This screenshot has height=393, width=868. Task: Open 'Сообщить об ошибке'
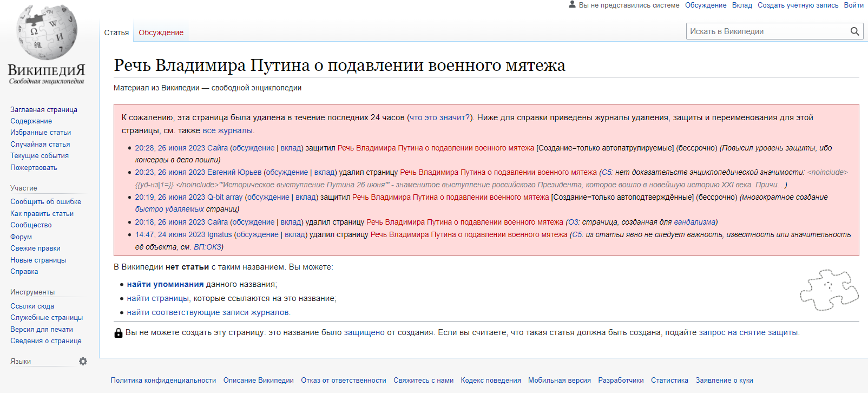(45, 201)
